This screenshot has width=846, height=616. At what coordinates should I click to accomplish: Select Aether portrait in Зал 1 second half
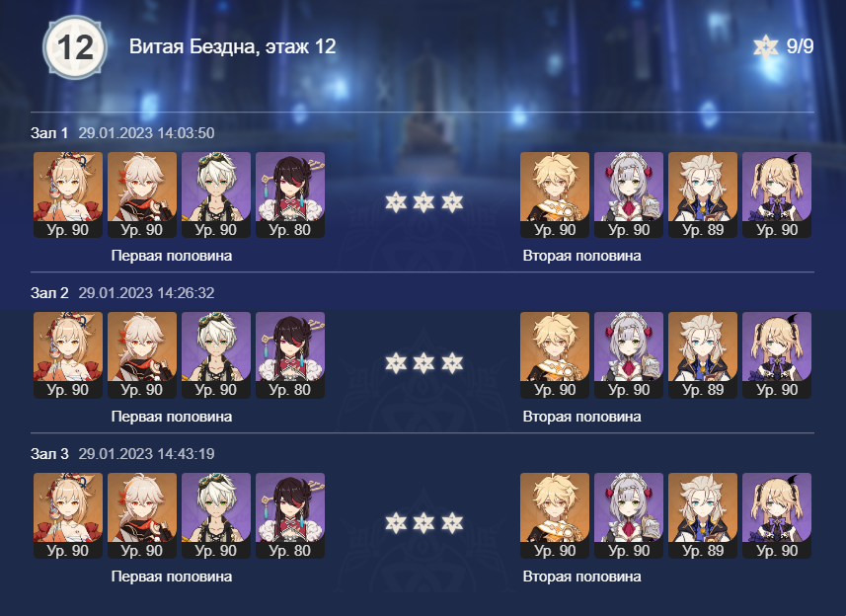click(555, 194)
